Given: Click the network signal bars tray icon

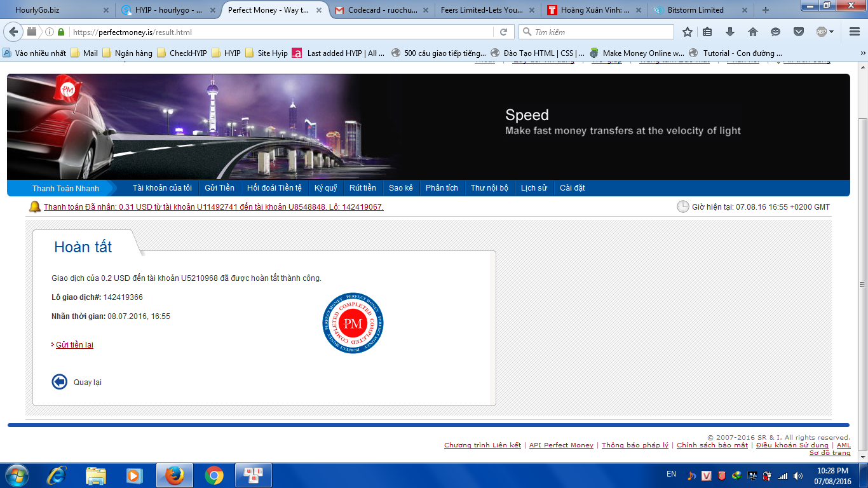Looking at the screenshot, I should 783,475.
